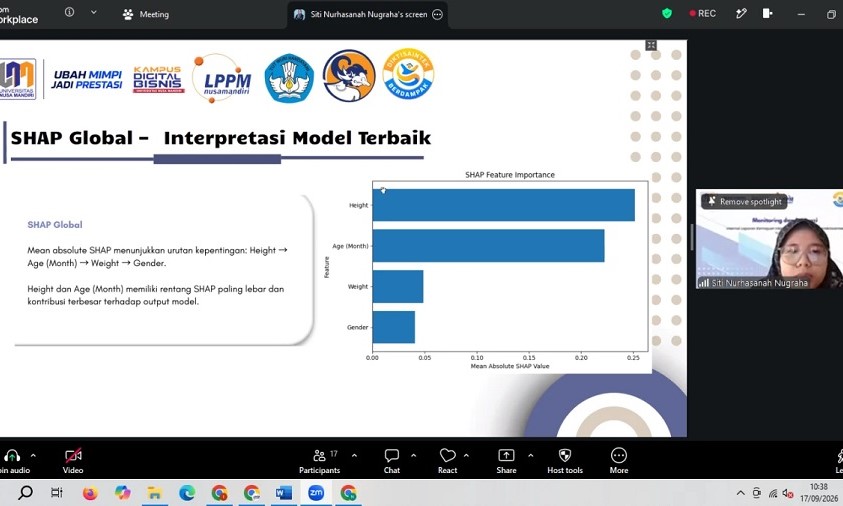This screenshot has height=506, width=843.
Task: Expand the Participants options chevron
Action: click(x=354, y=455)
